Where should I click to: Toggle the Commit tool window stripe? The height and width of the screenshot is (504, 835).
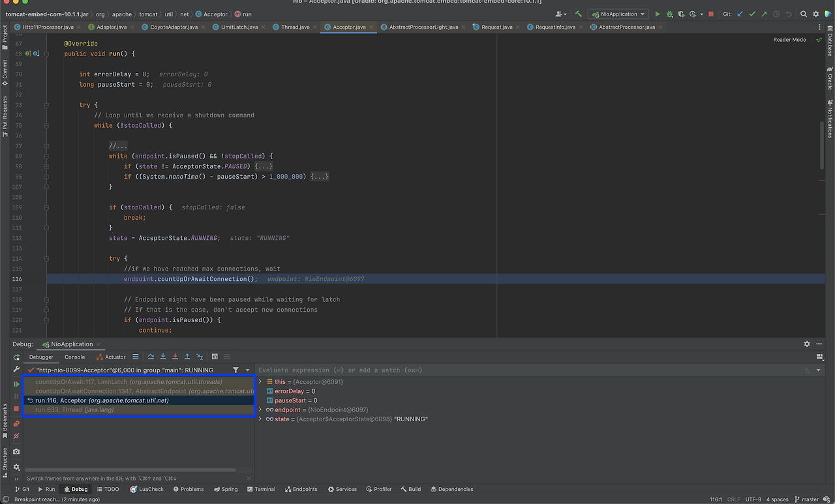(x=5, y=72)
